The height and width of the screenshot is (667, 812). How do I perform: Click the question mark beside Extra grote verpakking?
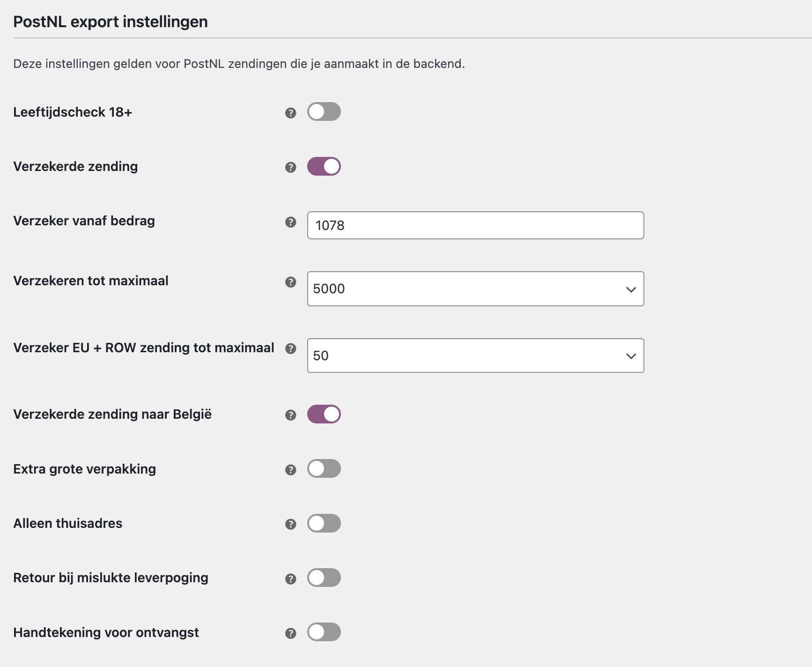click(x=291, y=468)
